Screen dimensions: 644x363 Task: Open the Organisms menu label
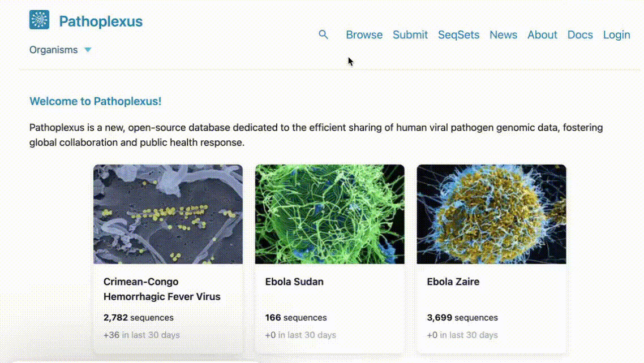pyautogui.click(x=53, y=50)
